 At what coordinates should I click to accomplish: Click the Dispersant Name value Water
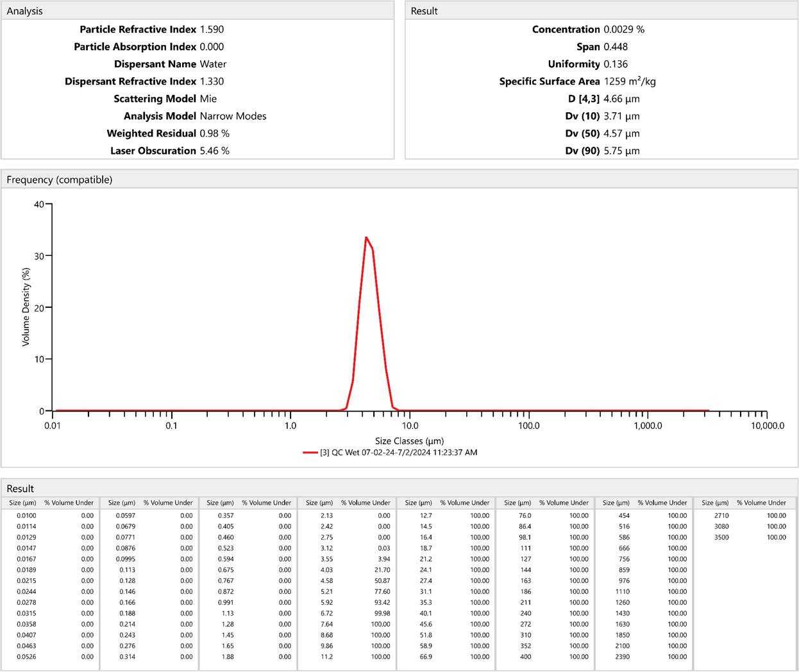[x=213, y=64]
